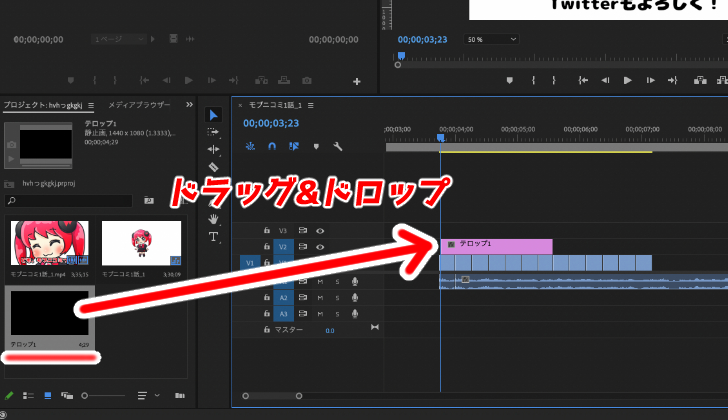Click new bin from search icon
The image size is (728, 420).
pyautogui.click(x=149, y=200)
